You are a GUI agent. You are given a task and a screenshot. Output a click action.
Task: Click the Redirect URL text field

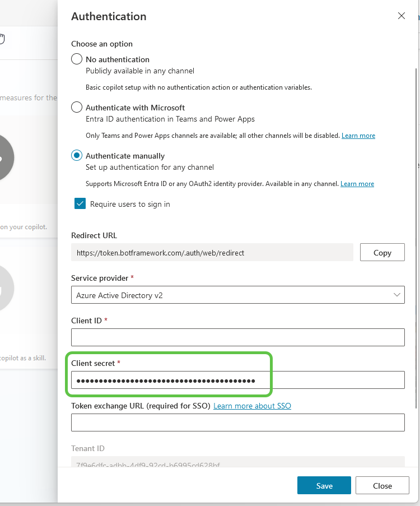[212, 253]
